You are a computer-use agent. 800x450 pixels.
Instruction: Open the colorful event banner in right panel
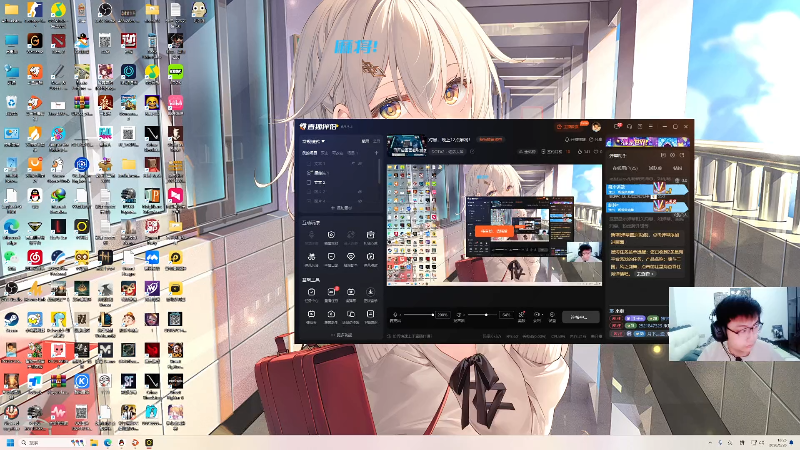[x=647, y=142]
